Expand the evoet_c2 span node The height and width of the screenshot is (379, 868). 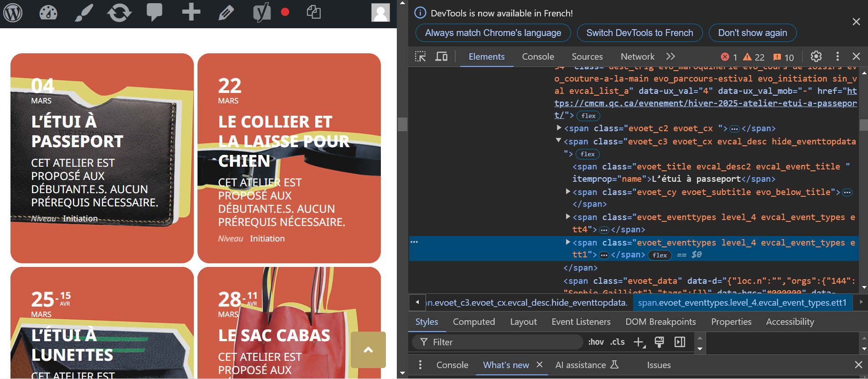559,128
